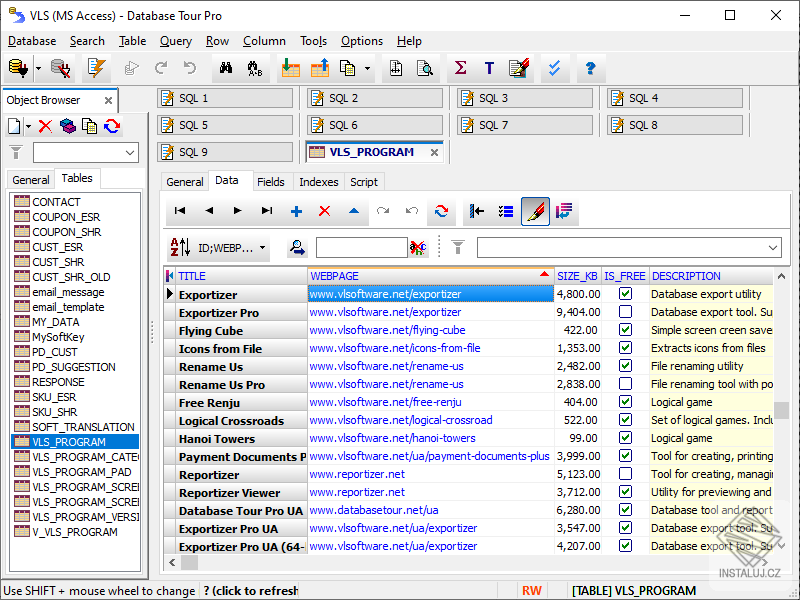Select the Execute SQL lightning icon
The height and width of the screenshot is (600, 800).
[96, 67]
